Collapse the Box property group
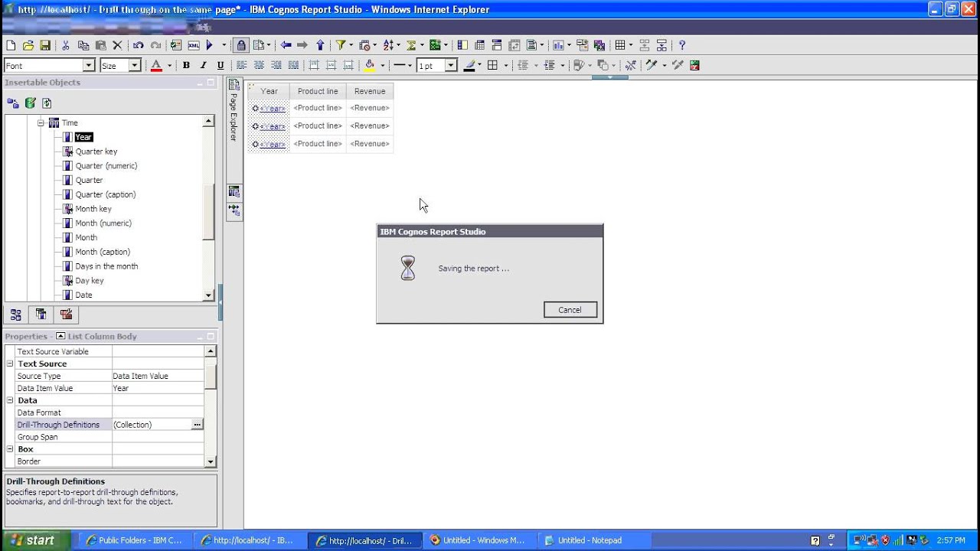 click(x=10, y=449)
